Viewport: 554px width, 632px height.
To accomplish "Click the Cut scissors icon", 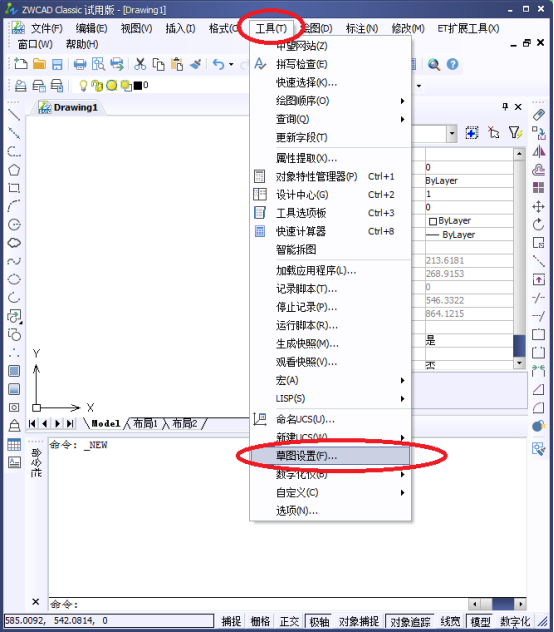I will (x=140, y=64).
